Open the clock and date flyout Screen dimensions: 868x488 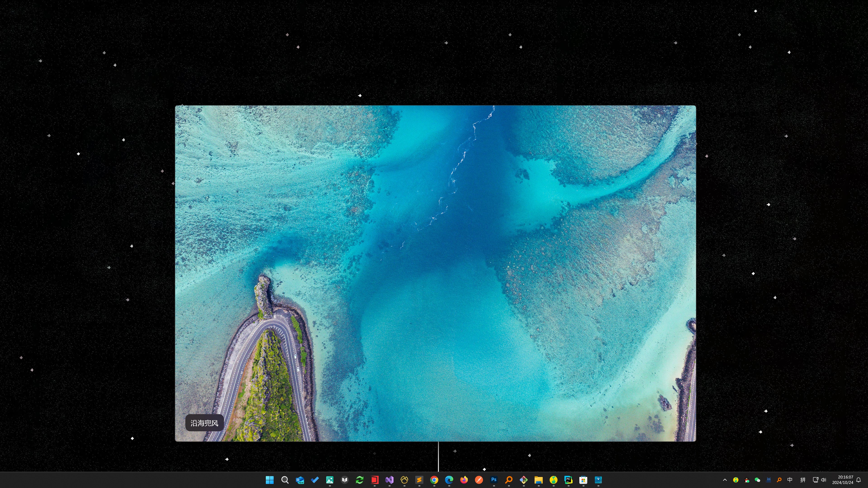[x=842, y=480]
